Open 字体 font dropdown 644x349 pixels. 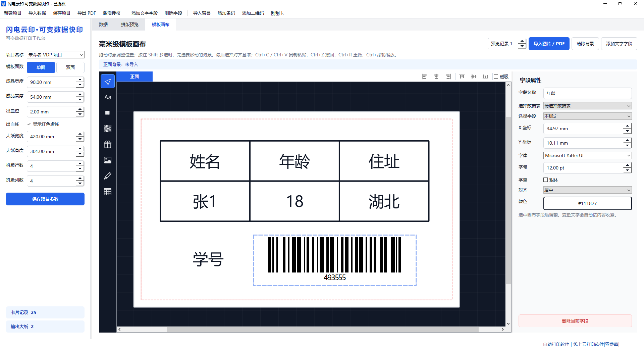(588, 155)
